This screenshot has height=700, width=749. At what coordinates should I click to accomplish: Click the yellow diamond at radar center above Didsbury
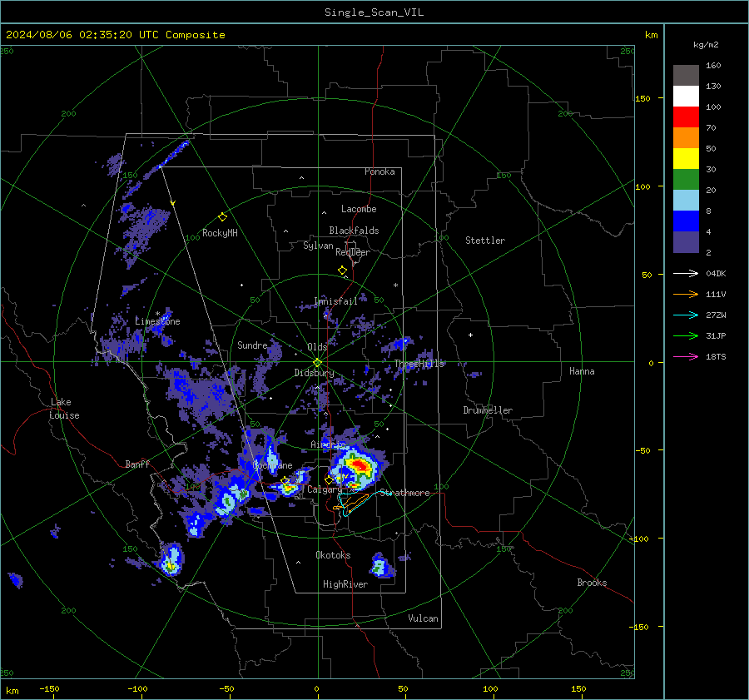pyautogui.click(x=317, y=363)
